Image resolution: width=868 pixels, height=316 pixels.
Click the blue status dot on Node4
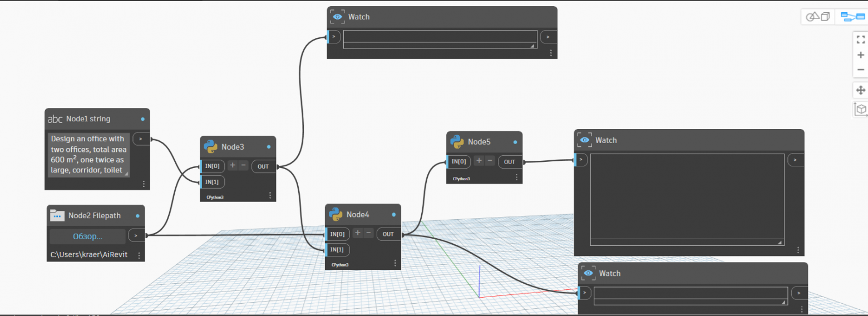pos(394,214)
